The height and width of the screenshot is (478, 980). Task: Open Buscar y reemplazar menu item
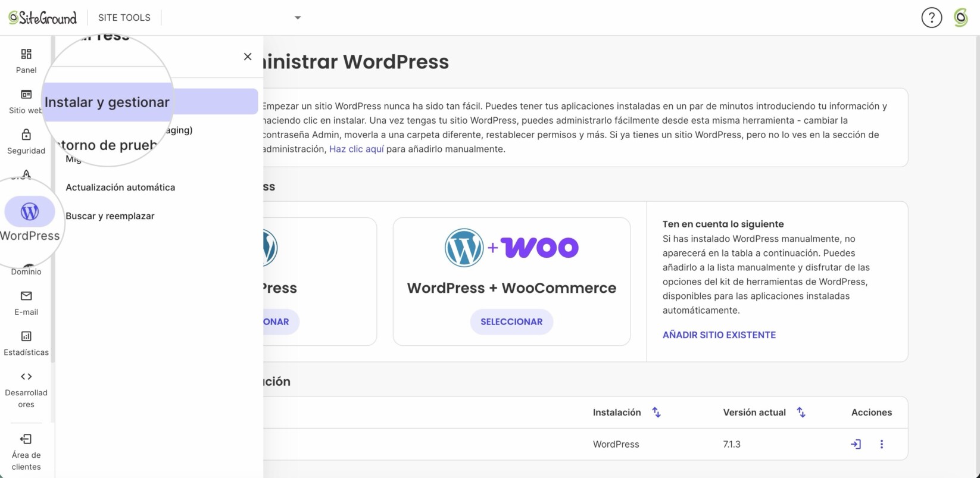click(x=110, y=215)
